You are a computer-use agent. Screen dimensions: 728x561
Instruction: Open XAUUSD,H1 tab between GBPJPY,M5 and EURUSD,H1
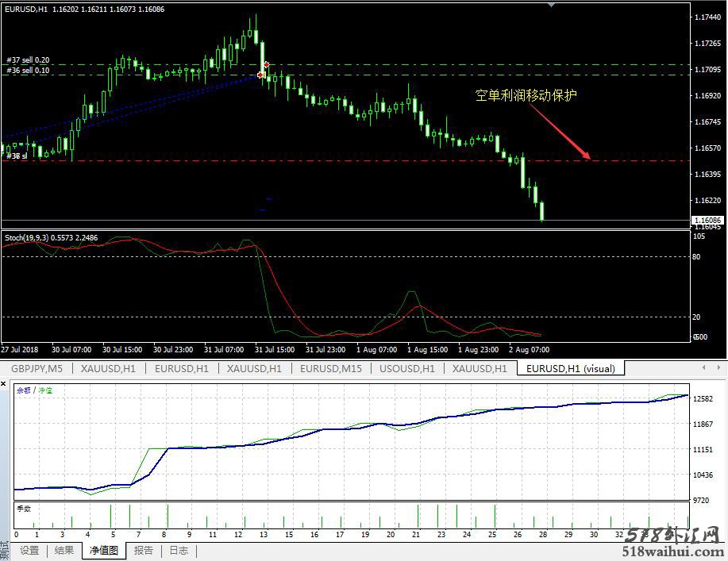pos(108,368)
